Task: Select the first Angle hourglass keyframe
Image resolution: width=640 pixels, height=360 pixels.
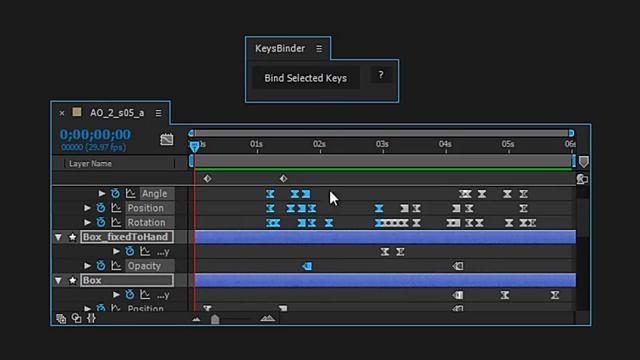Action: click(270, 194)
